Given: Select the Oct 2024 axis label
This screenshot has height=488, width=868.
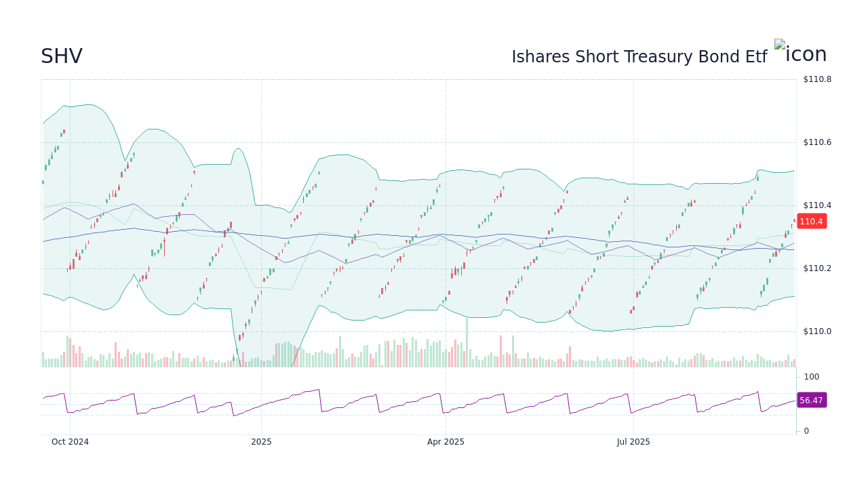Looking at the screenshot, I should 70,441.
